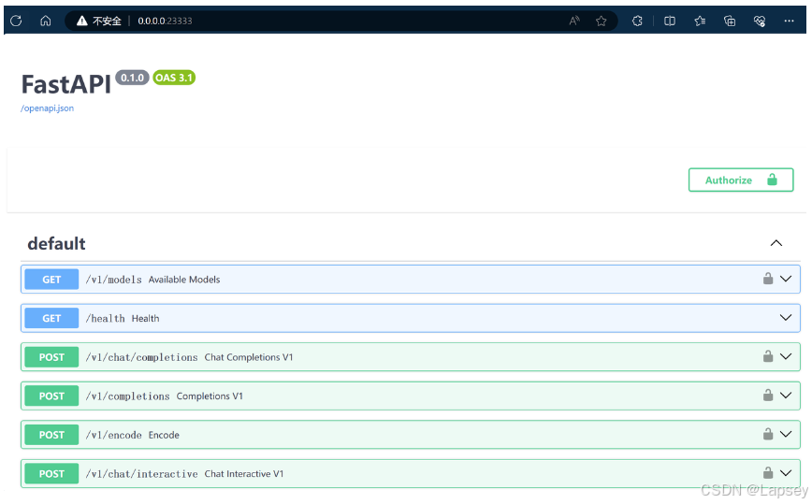This screenshot has width=812, height=504.
Task: Click lock icon on /v1/models endpoint
Action: coord(767,279)
